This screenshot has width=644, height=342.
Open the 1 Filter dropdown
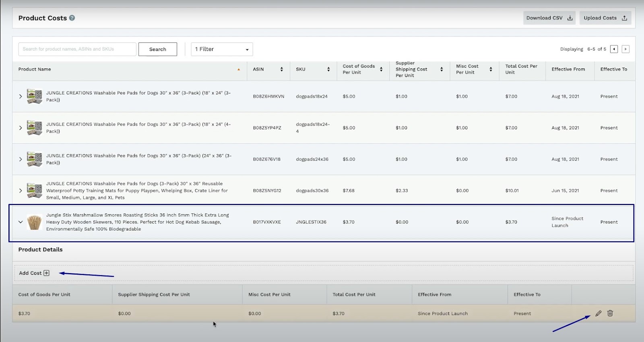click(222, 49)
